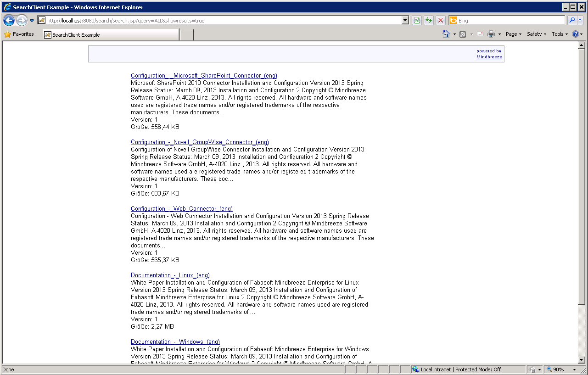The image size is (588, 375).
Task: Open the Safety menu
Action: (x=537, y=34)
